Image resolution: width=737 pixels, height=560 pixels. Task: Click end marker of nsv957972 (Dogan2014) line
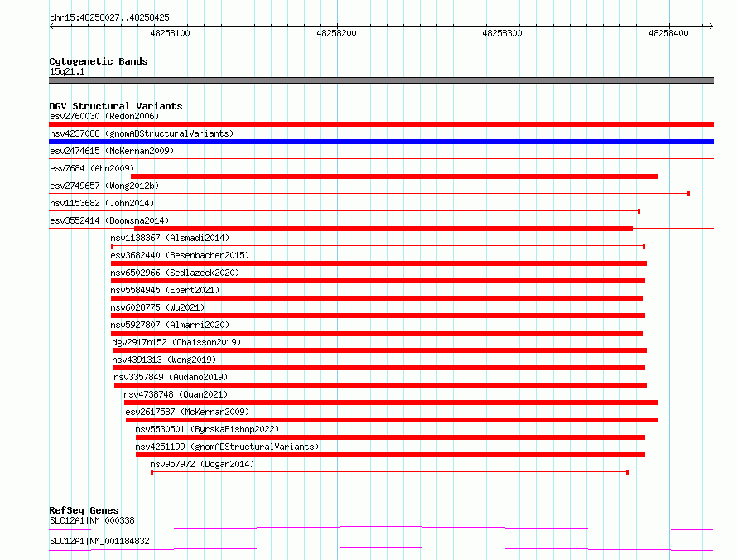628,472
